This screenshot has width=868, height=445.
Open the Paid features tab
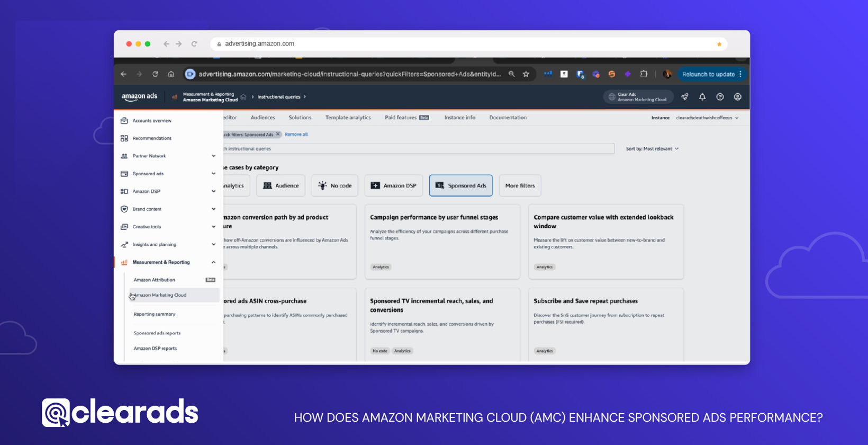pyautogui.click(x=406, y=118)
